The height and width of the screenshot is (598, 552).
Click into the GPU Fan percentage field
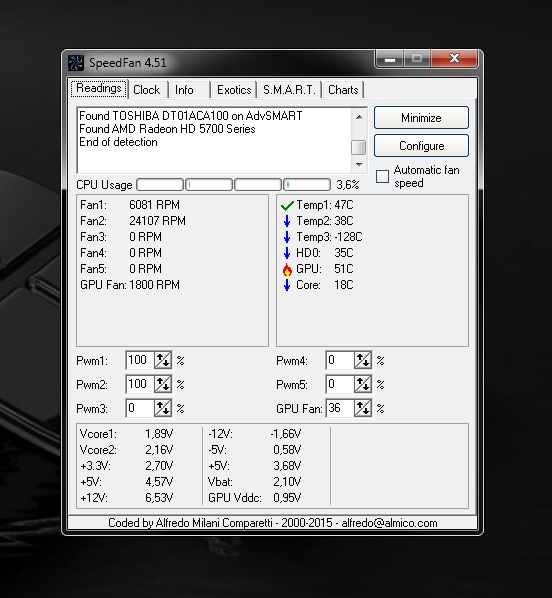(340, 408)
